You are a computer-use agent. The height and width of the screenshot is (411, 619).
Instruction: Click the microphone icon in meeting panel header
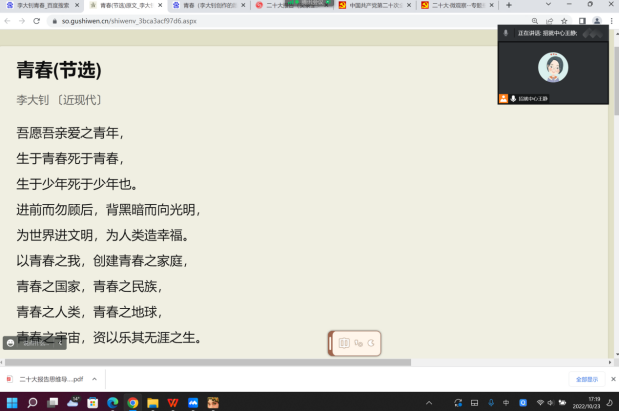click(506, 33)
